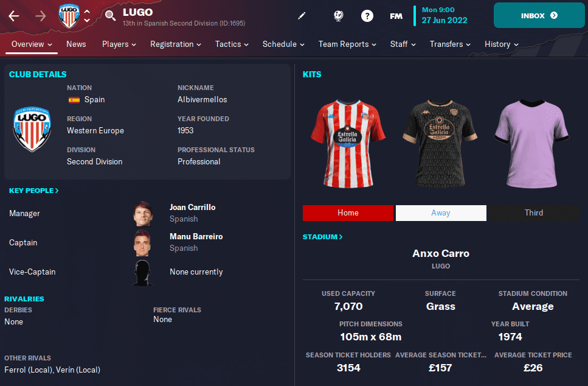This screenshot has height=386, width=588.
Task: Open the Transfers dropdown menu
Action: click(x=450, y=44)
